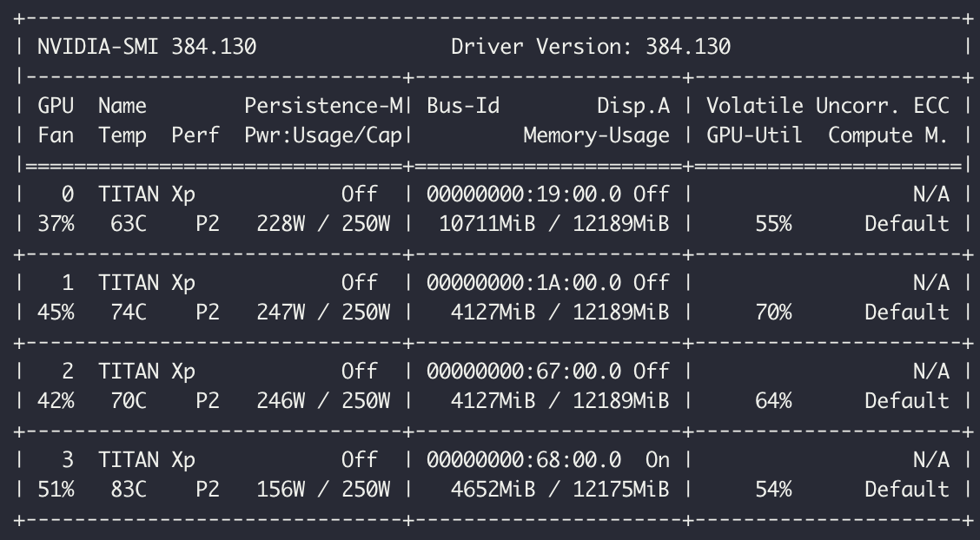Select GPU 0 bus id 00000000:19:00.0

524,194
